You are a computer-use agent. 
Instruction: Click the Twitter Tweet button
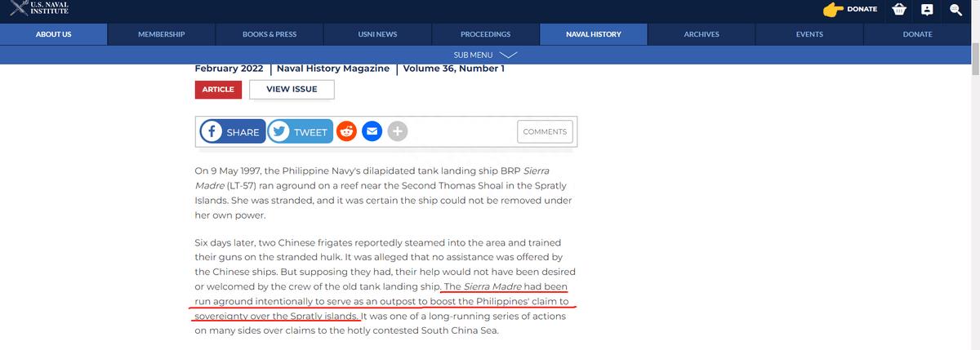coord(300,132)
